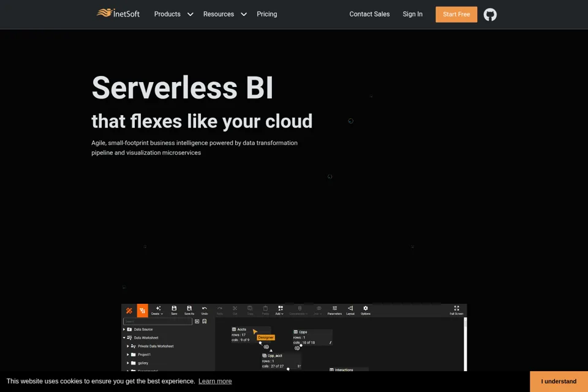Expand the Data Source tree node
Screen dimensions: 588x392
(x=124, y=330)
